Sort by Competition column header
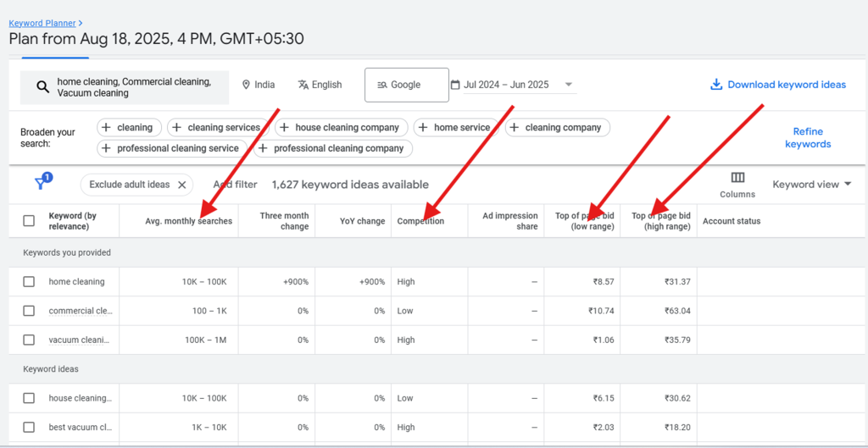This screenshot has height=448, width=868. [420, 221]
